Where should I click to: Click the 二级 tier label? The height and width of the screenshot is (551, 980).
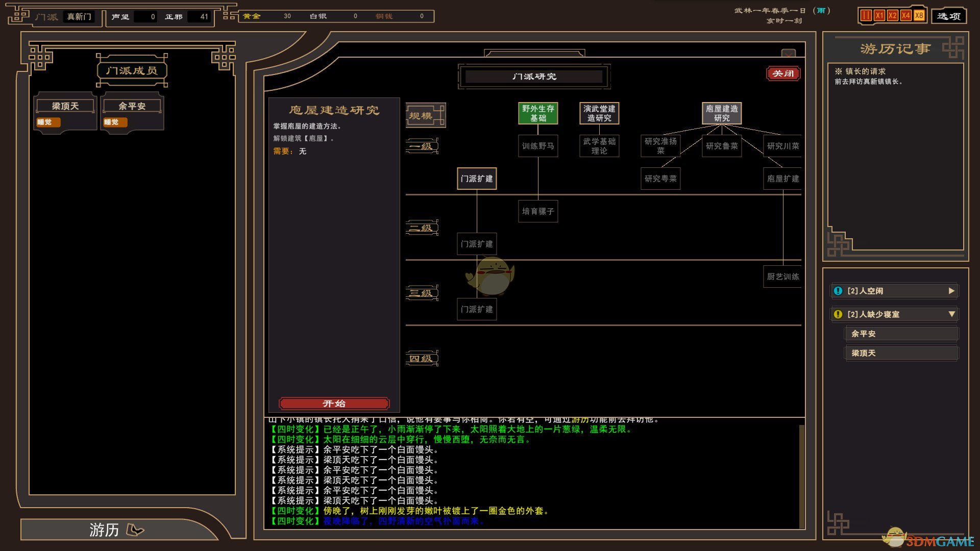tap(422, 228)
